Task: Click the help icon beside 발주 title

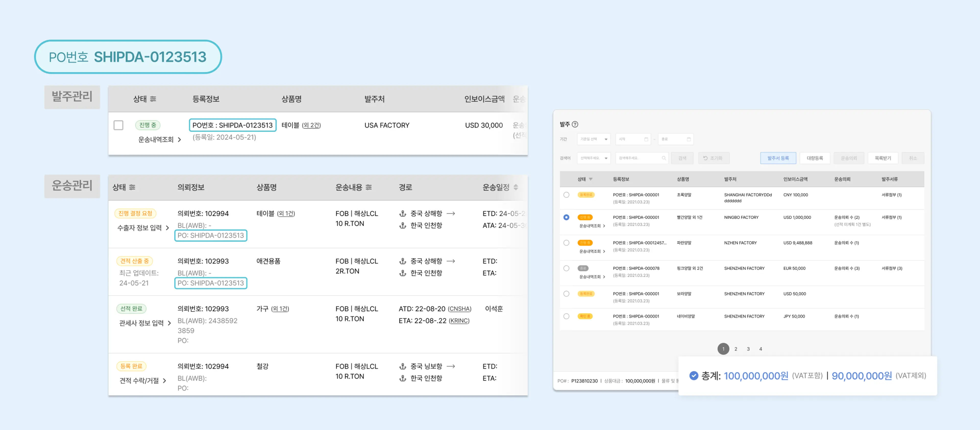Action: [x=575, y=124]
